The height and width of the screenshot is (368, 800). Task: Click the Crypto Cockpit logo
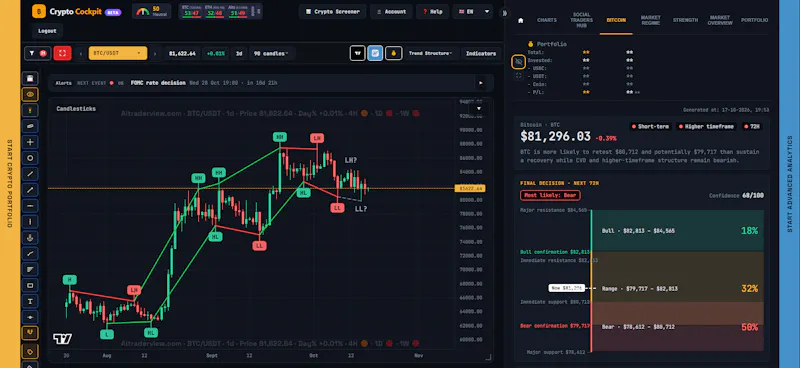tap(76, 11)
